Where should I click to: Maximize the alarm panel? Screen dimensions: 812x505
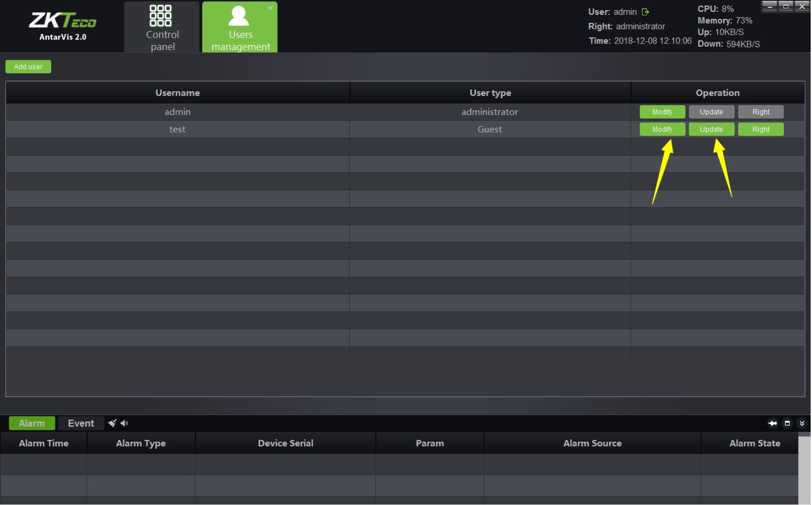pos(788,424)
